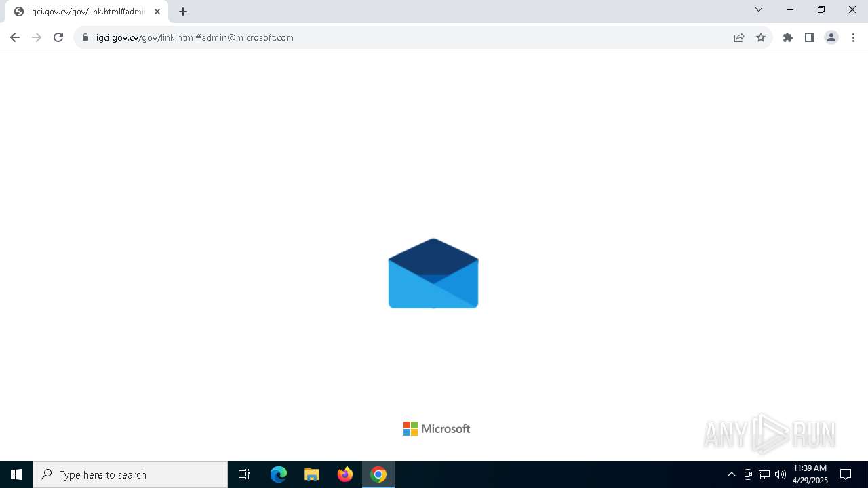The height and width of the screenshot is (488, 868).
Task: Click the forward navigation arrow
Action: tap(37, 38)
